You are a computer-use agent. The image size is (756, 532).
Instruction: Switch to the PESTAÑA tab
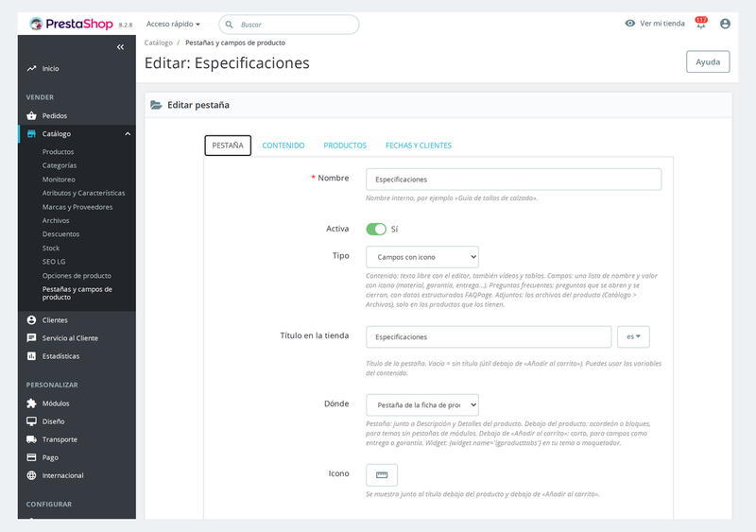[x=228, y=146]
